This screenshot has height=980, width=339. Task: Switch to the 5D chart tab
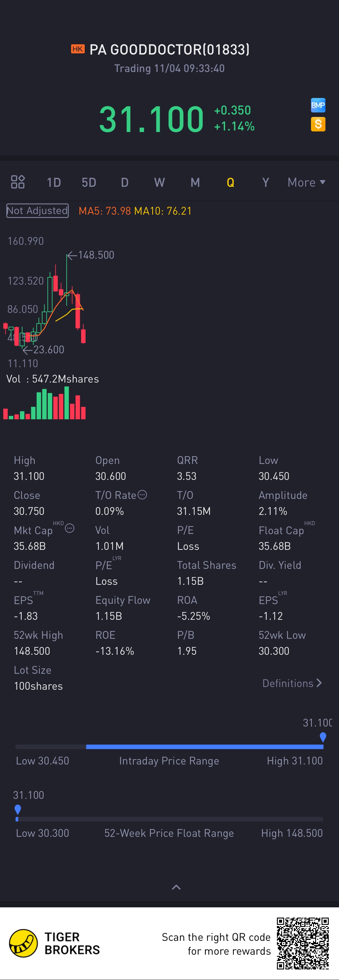pyautogui.click(x=89, y=183)
